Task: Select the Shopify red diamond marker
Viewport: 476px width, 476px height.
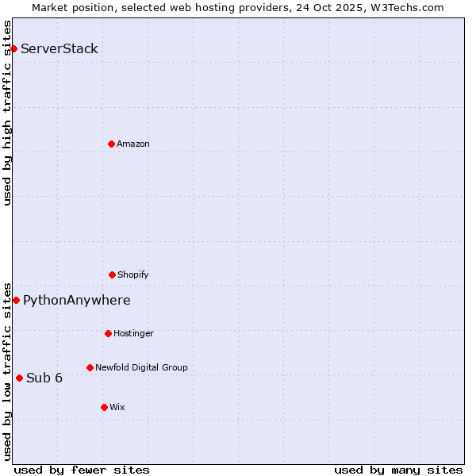Action: 112,274
